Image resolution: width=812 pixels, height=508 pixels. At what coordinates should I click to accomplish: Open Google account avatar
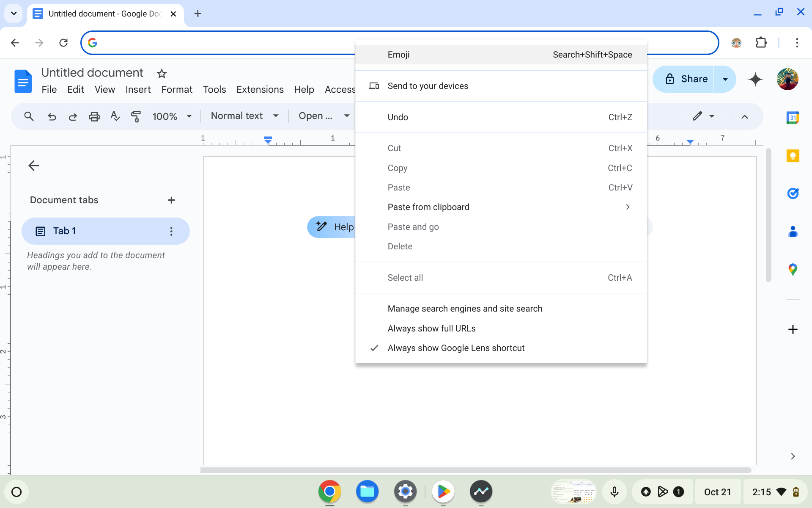coord(787,79)
